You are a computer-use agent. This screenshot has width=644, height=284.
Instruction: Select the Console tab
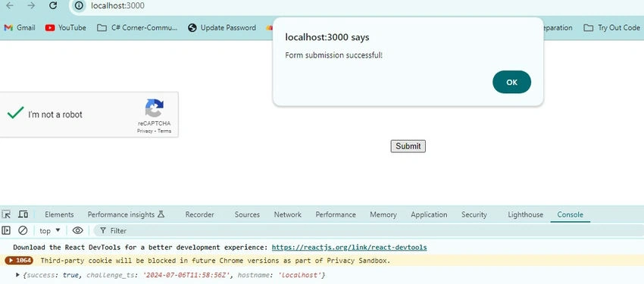[570, 214]
